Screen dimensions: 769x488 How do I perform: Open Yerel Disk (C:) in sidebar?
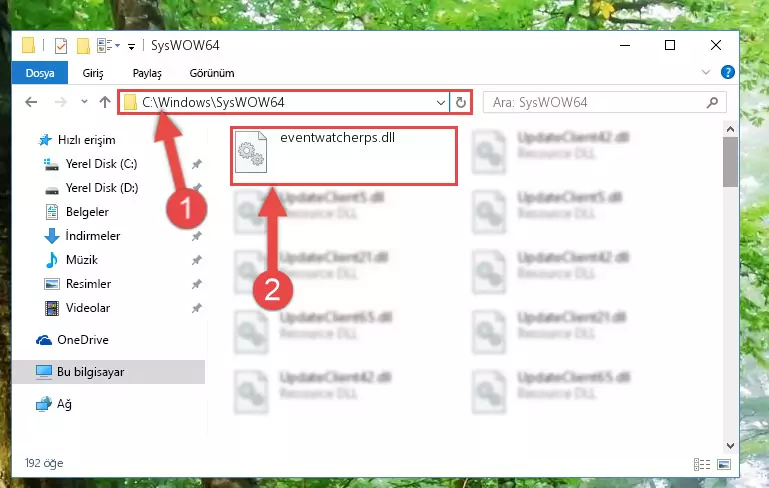click(x=102, y=164)
